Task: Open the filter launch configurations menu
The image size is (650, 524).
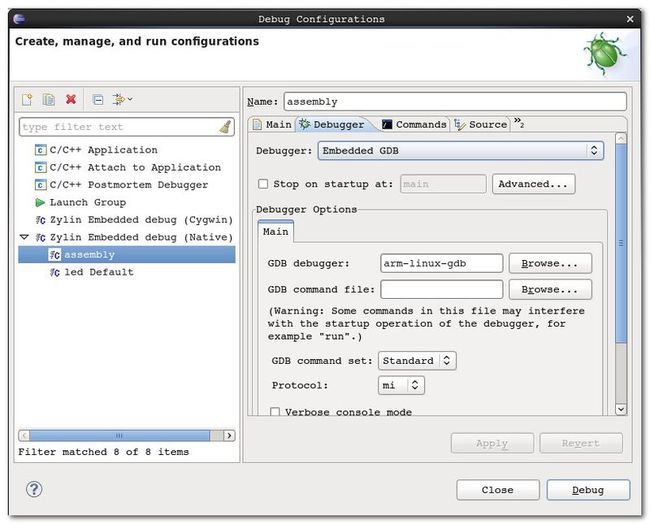Action: click(x=122, y=99)
